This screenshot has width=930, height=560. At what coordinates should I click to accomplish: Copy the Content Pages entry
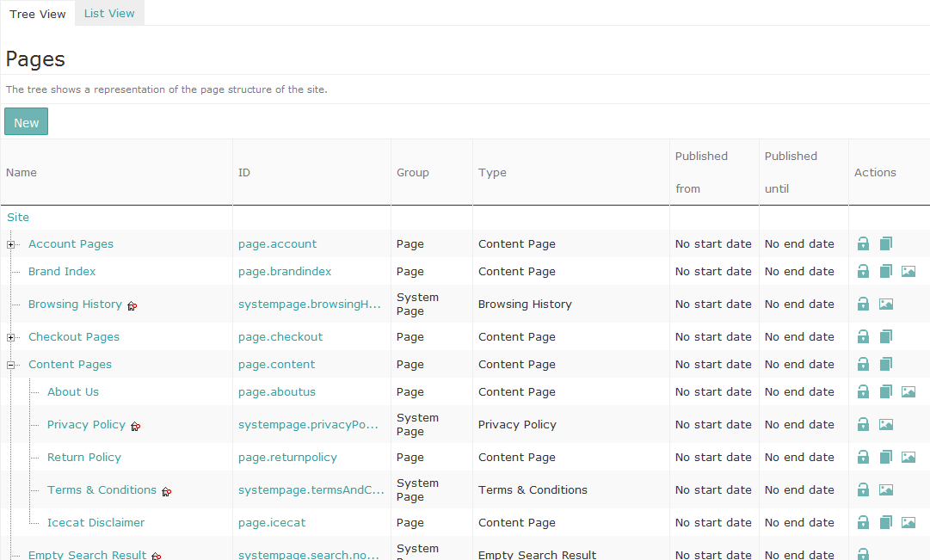pyautogui.click(x=886, y=364)
